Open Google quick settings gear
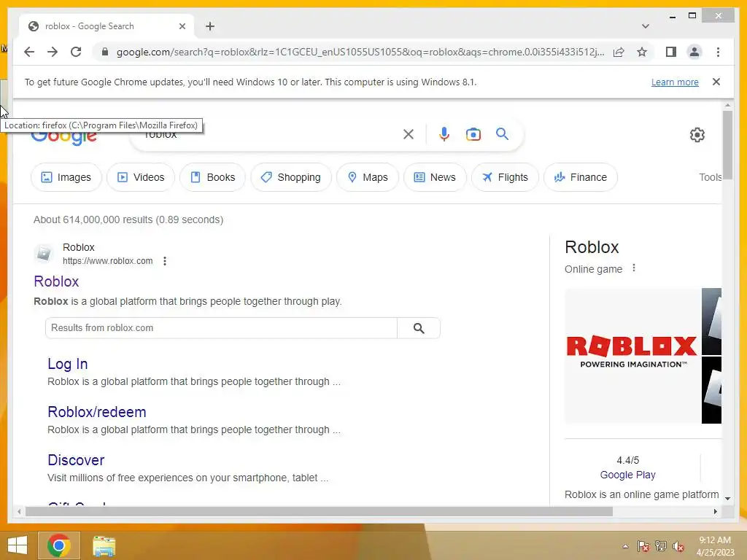Viewport: 747px width, 560px height. [x=697, y=135]
